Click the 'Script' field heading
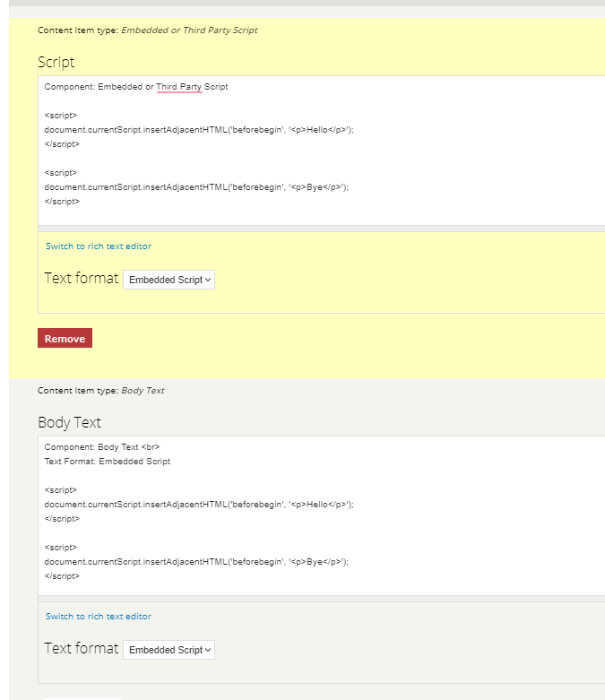The height and width of the screenshot is (700, 605). click(x=56, y=63)
